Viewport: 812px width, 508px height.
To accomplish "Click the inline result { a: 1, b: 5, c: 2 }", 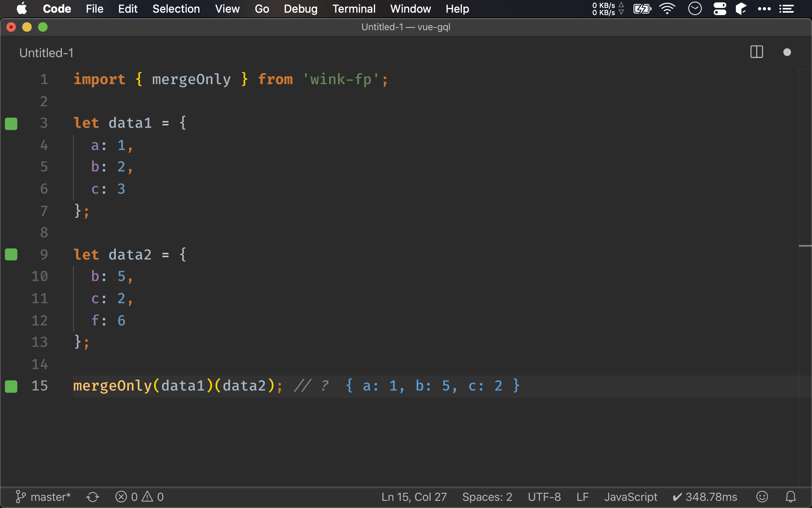I will 433,386.
